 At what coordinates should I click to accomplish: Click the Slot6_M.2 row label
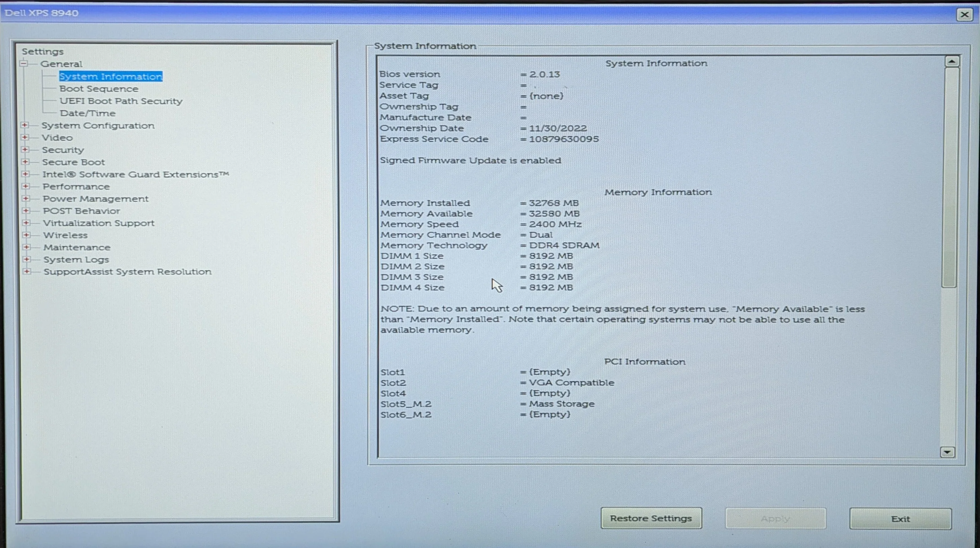(406, 415)
